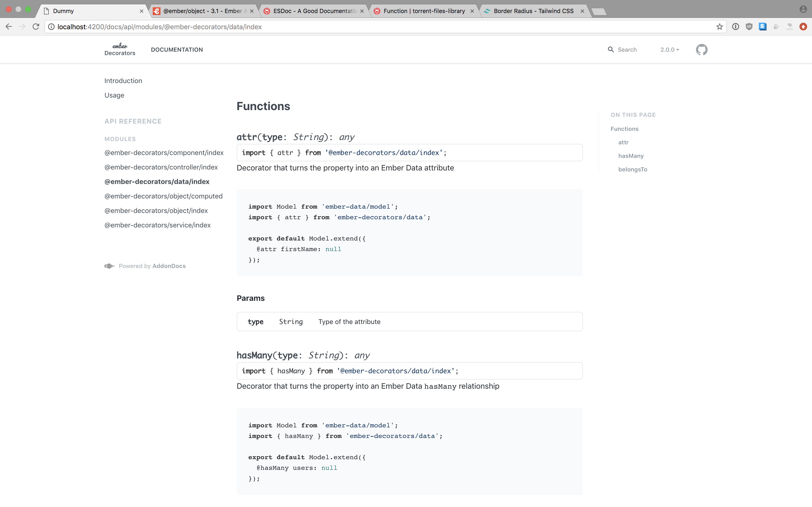
Task: Open DOCUMENTATION in the navbar
Action: coord(177,50)
